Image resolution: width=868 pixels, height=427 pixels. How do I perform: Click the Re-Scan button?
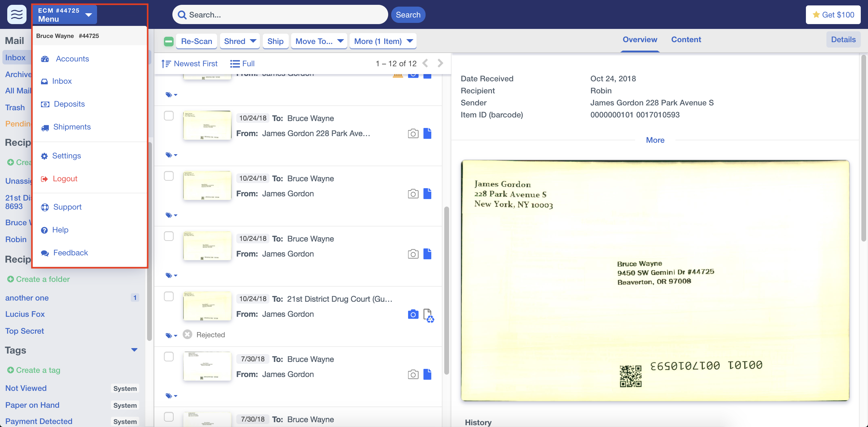(x=197, y=41)
